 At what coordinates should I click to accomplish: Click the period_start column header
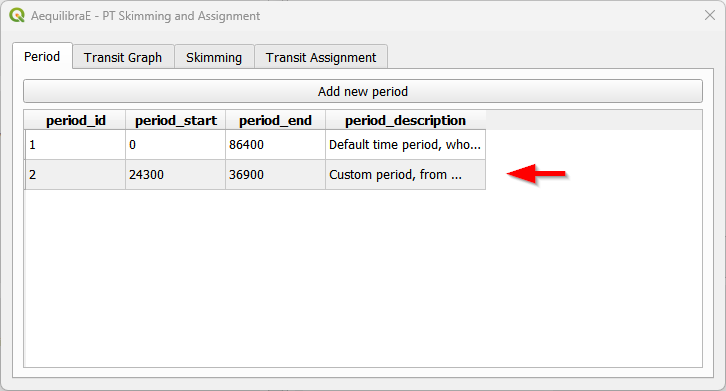coord(175,120)
